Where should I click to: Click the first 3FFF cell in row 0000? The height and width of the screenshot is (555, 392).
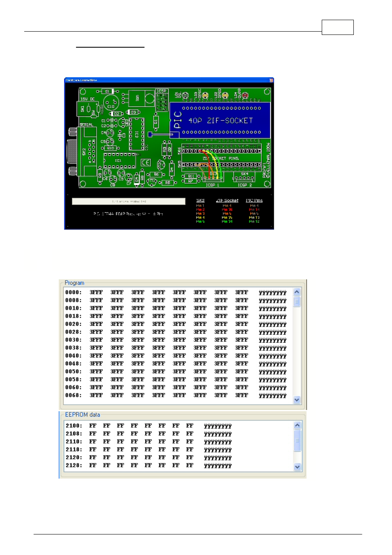[x=96, y=292]
